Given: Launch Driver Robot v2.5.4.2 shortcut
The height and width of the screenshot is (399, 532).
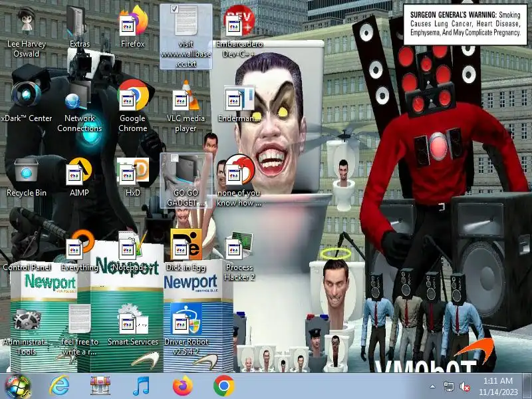Looking at the screenshot, I should tap(186, 330).
